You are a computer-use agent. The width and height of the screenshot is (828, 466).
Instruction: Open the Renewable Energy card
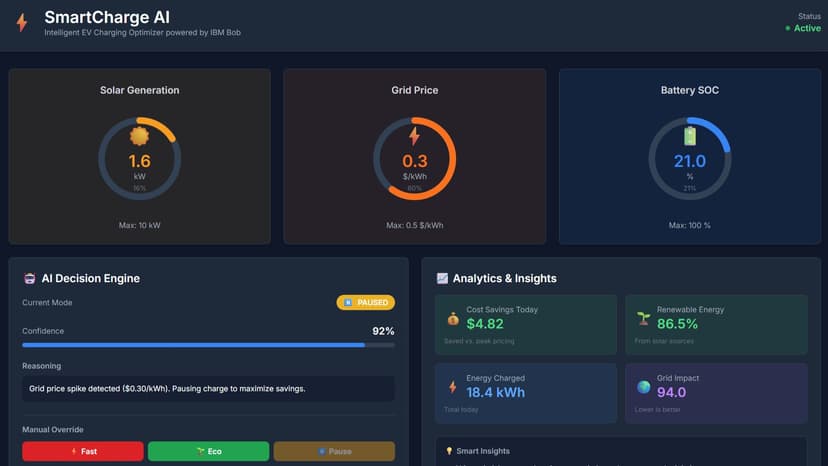click(716, 324)
